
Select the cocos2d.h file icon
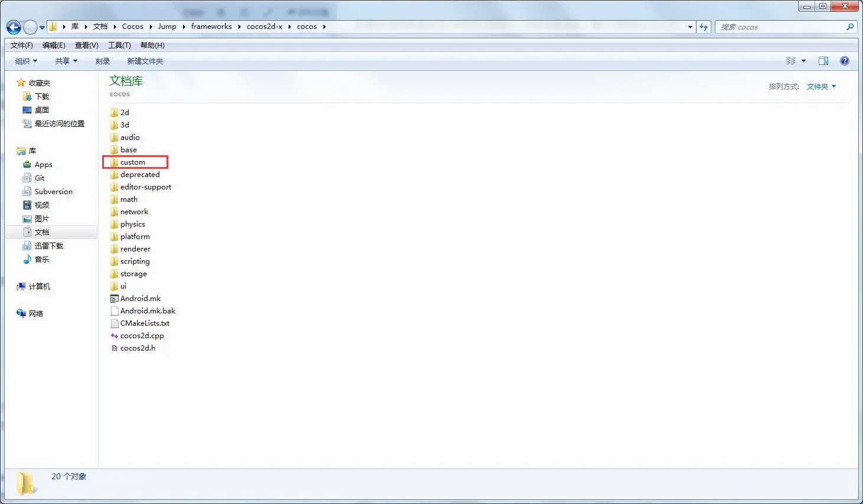114,348
